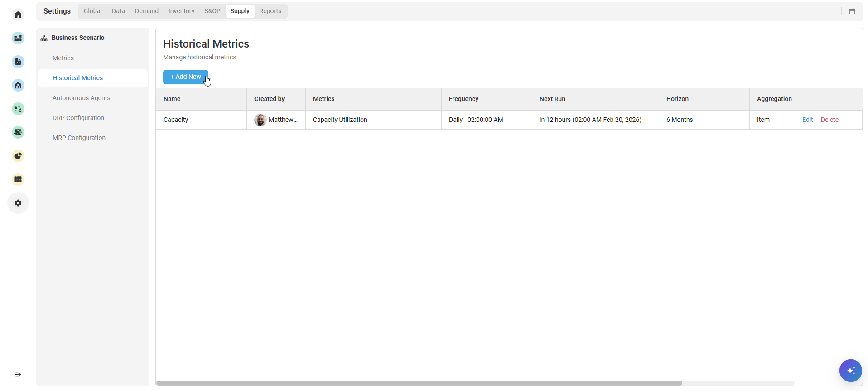
Task: Click the calendar icon at top right
Action: coord(852,11)
